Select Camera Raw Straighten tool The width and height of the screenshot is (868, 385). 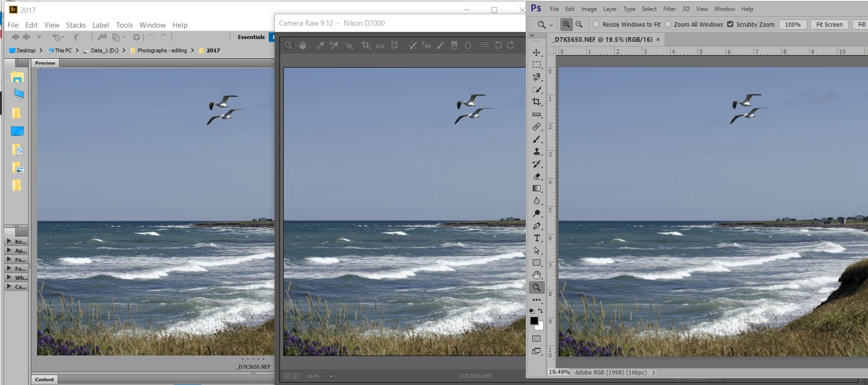point(380,45)
